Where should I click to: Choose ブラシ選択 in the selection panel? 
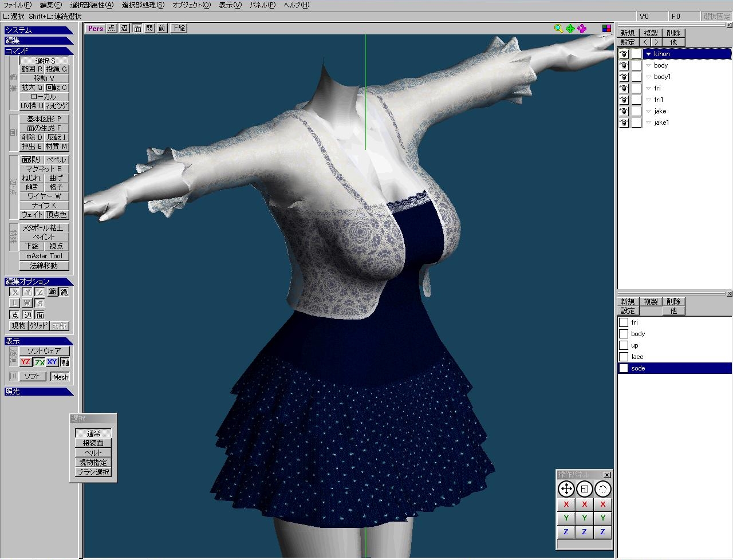(x=93, y=472)
